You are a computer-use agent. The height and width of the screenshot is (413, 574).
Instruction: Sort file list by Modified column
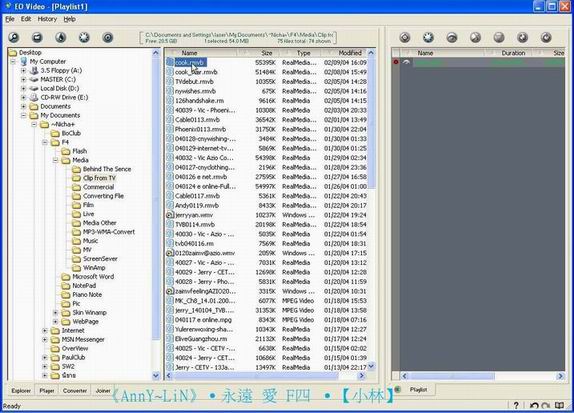(x=350, y=53)
